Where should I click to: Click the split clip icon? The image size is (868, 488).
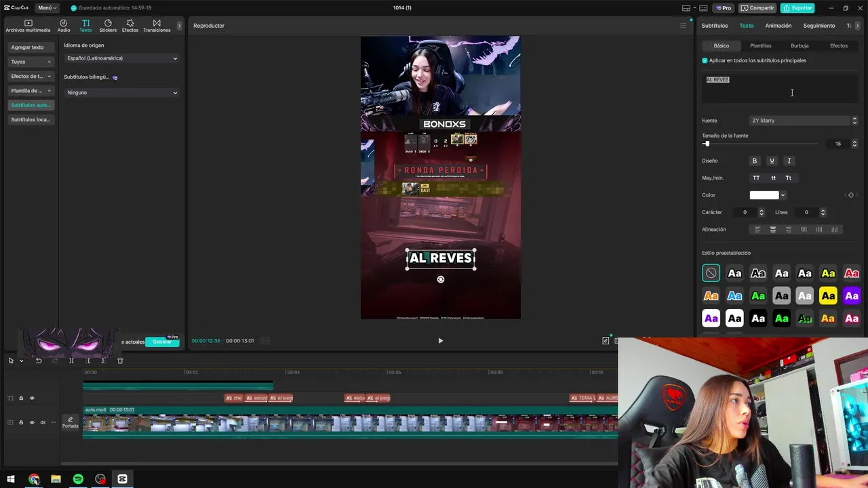[x=71, y=361]
